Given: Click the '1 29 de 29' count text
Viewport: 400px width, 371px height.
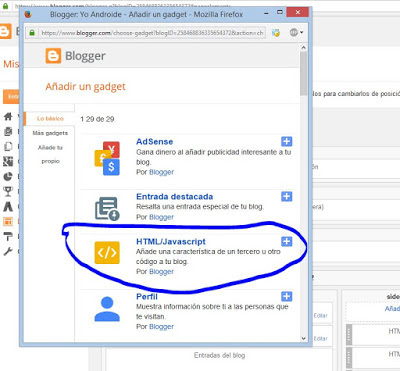Looking at the screenshot, I should 97,119.
